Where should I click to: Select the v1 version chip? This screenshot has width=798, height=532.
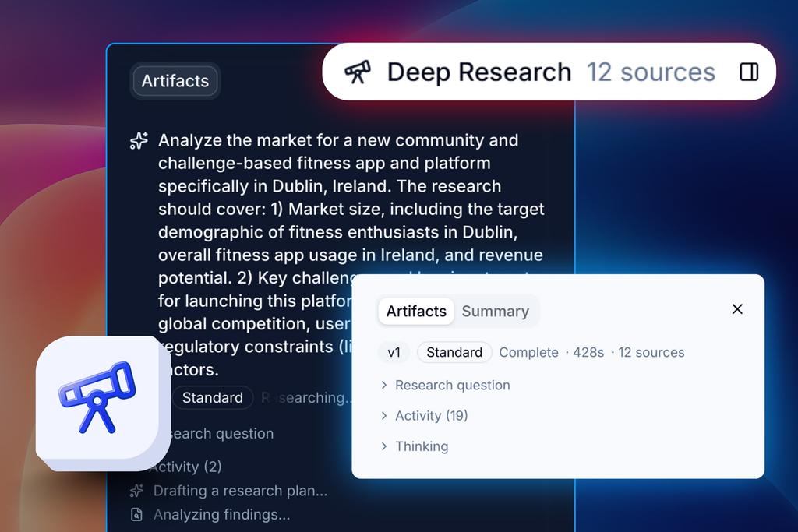(x=394, y=353)
